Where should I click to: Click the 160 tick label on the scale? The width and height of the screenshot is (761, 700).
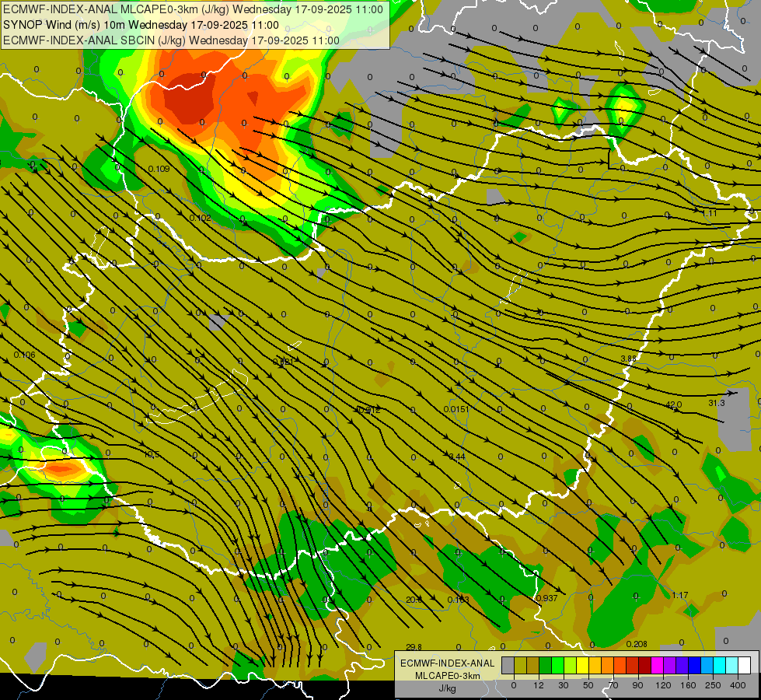688,685
